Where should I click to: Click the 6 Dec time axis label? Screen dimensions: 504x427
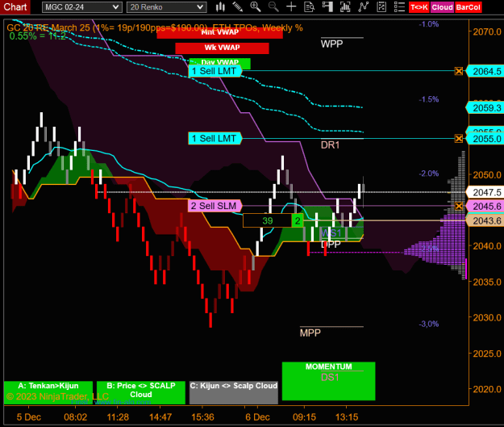(x=257, y=417)
